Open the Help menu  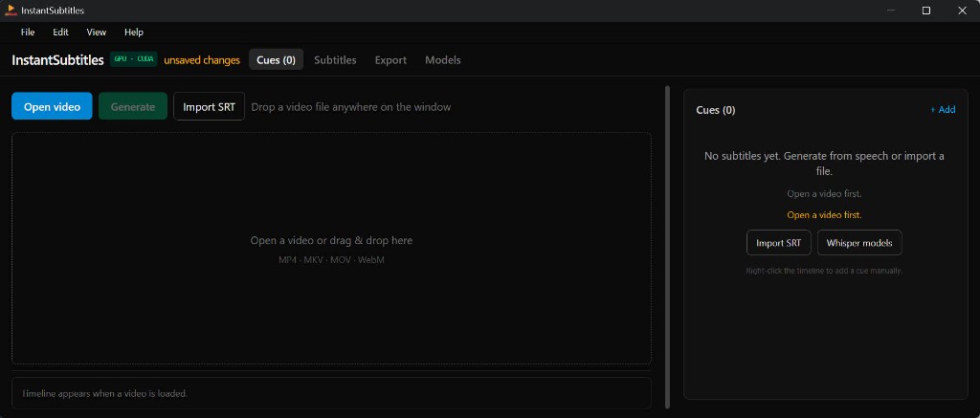click(134, 32)
